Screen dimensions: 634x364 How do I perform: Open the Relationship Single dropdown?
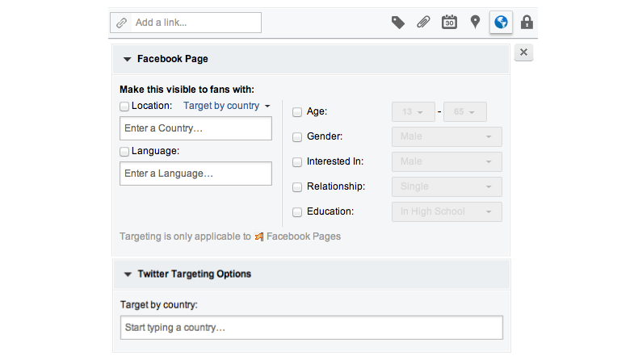coord(447,186)
